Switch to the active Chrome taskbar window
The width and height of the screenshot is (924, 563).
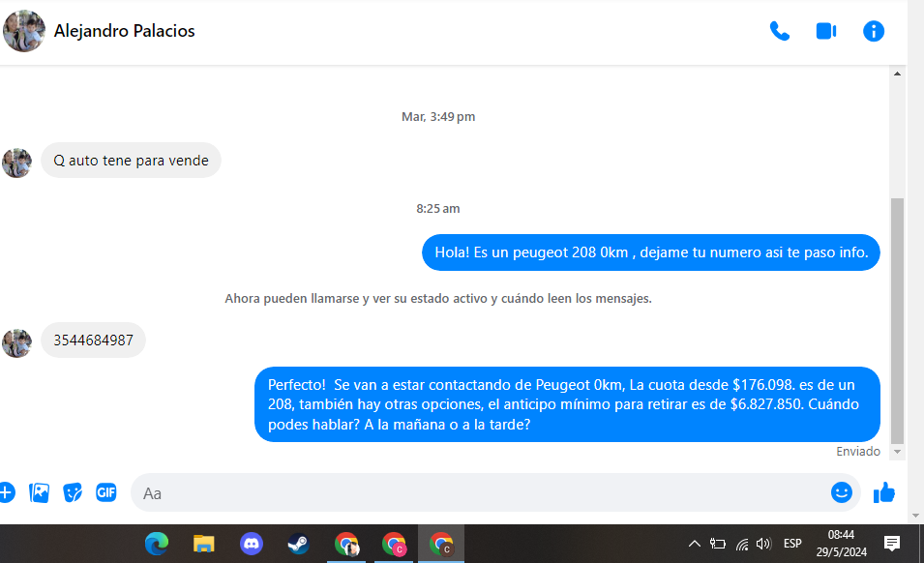pyautogui.click(x=441, y=544)
